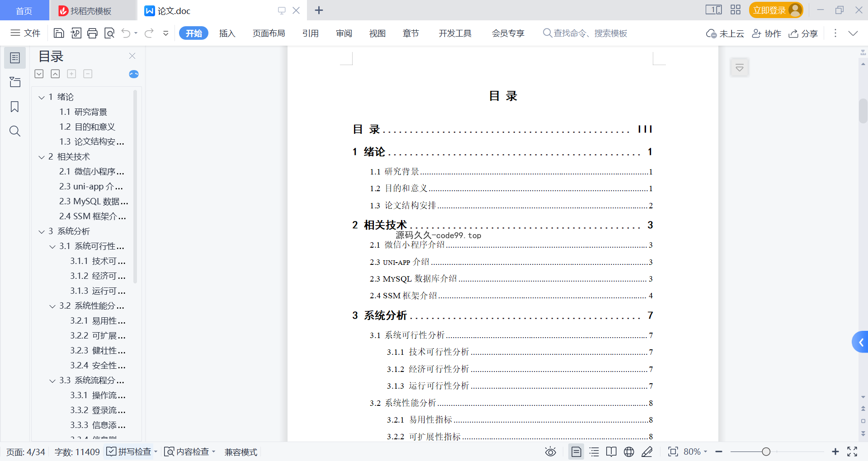
Task: Open the 80% zoom level dropdown
Action: point(695,452)
